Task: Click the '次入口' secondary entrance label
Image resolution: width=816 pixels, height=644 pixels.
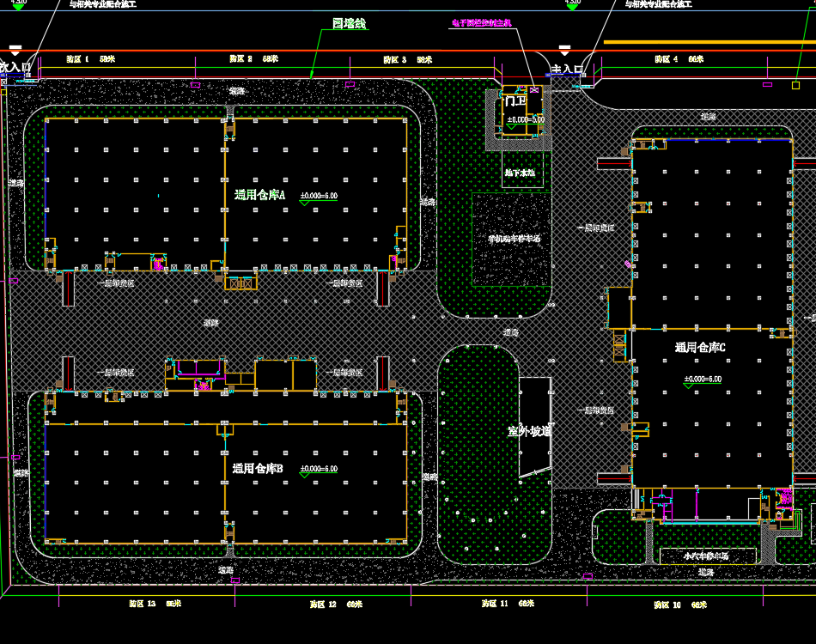Action: tap(15, 67)
